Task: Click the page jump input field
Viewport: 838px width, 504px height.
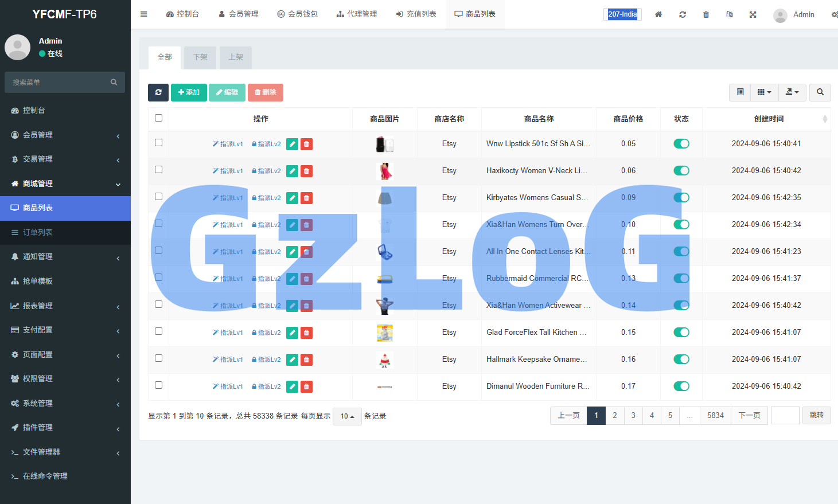Action: [x=785, y=416]
